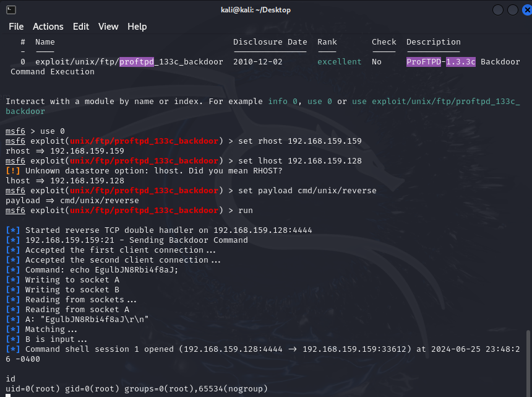Click the 'set rhost 192.168.159.159' command
Viewport: 532px width, 397px height.
[300, 141]
